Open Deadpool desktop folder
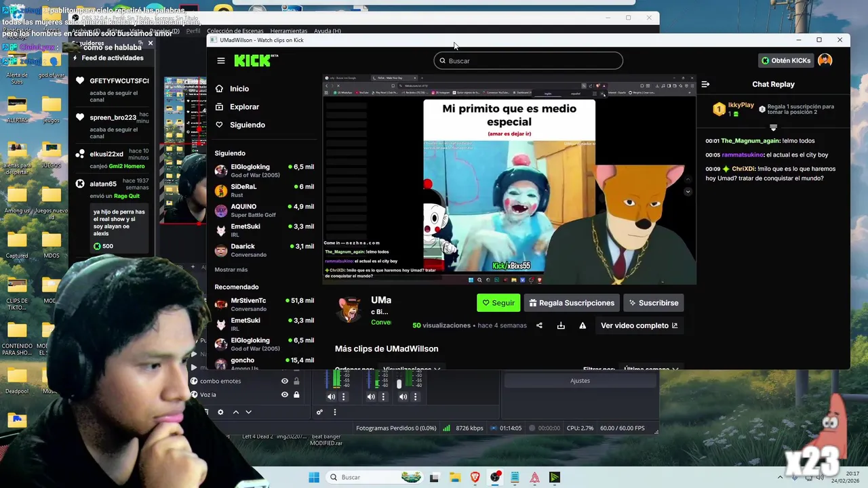 tap(17, 382)
